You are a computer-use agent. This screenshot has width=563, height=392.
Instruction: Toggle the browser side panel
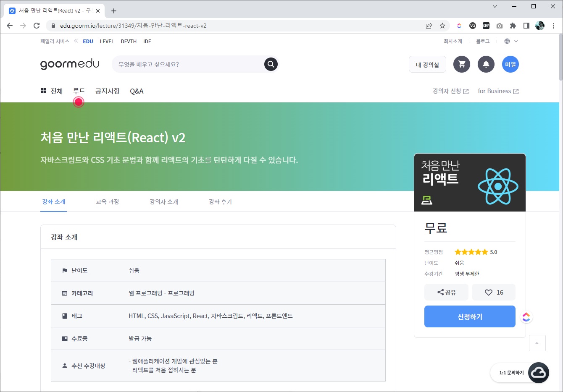[526, 26]
